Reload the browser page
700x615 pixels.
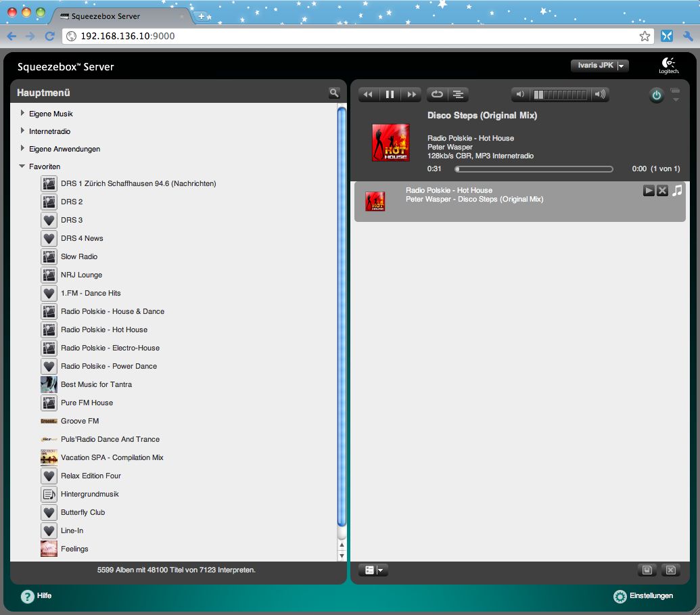(49, 36)
